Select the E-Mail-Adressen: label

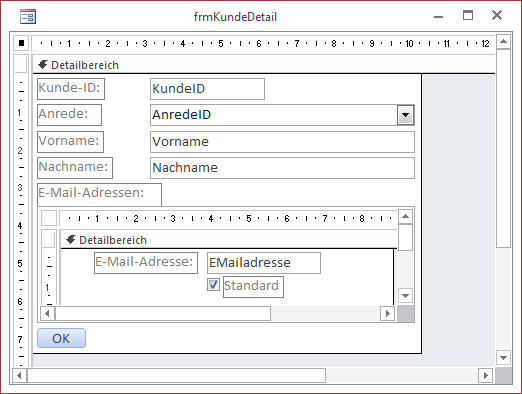pyautogui.click(x=99, y=194)
